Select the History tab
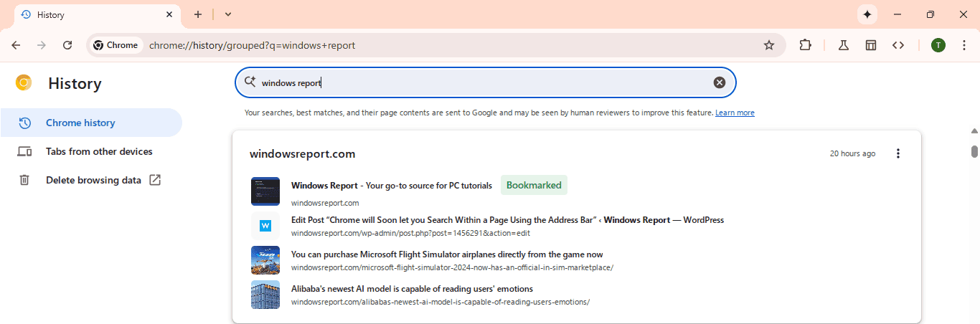This screenshot has width=980, height=324. (98, 15)
